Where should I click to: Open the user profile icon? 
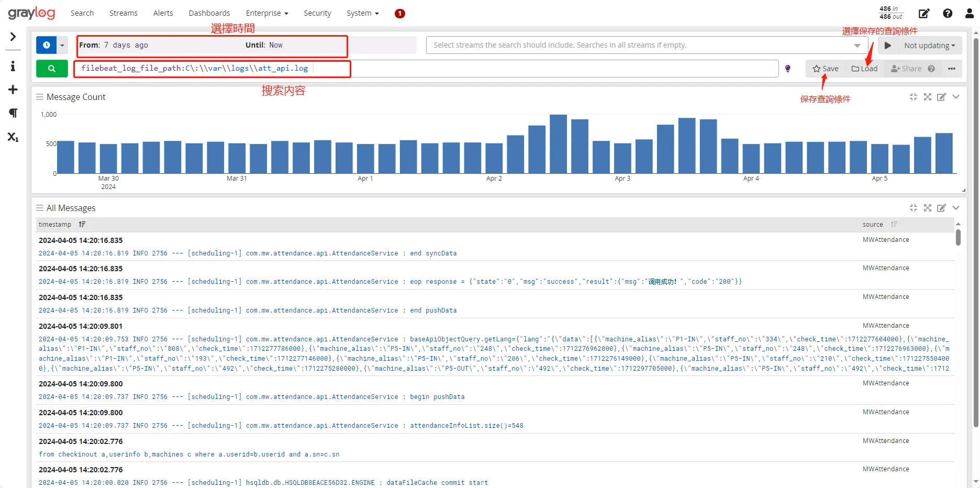point(970,14)
